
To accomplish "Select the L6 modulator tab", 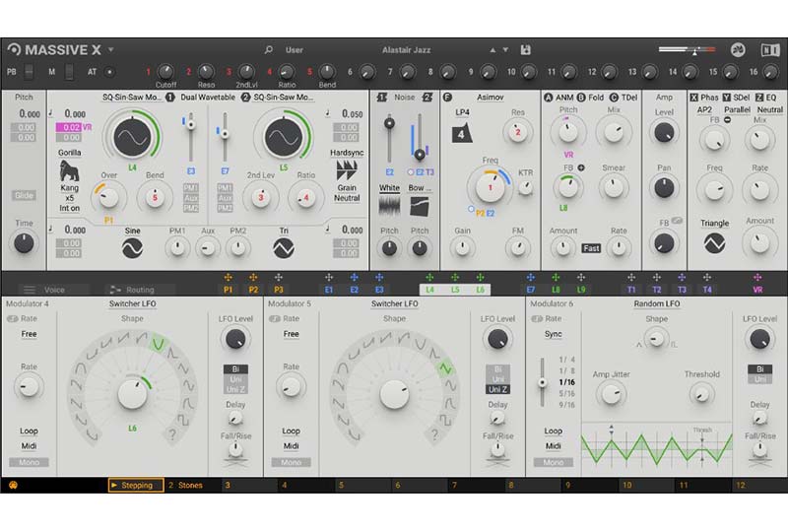I will click(480, 290).
